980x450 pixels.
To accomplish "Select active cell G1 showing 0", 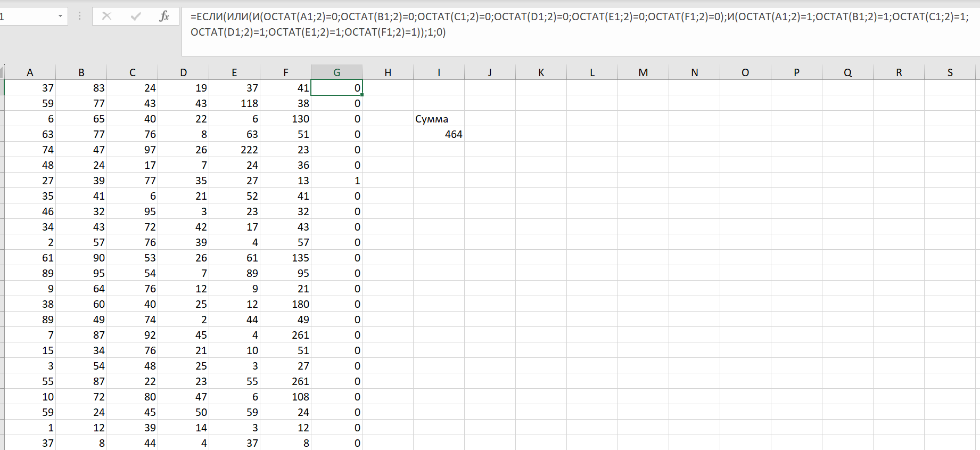I will click(x=336, y=88).
